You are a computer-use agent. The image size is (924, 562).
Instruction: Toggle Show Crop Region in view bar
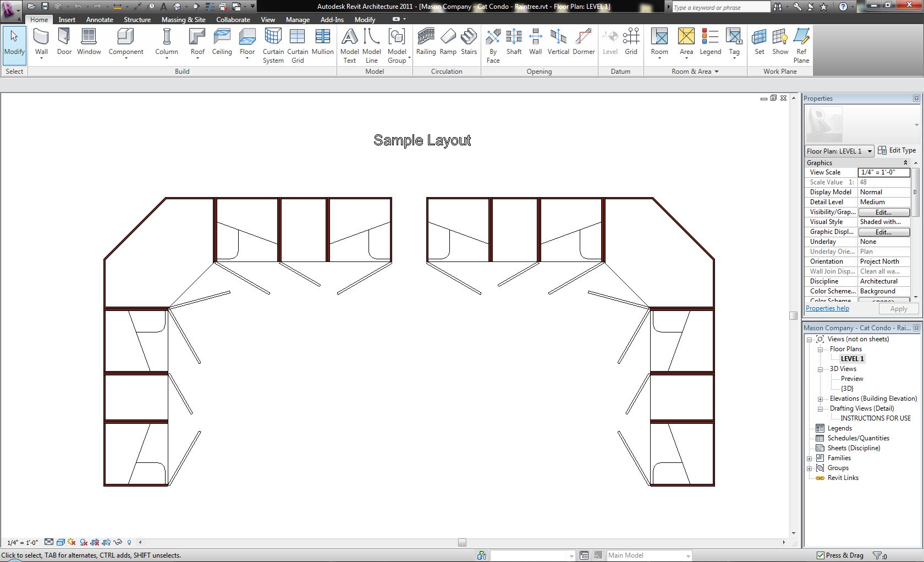[106, 542]
